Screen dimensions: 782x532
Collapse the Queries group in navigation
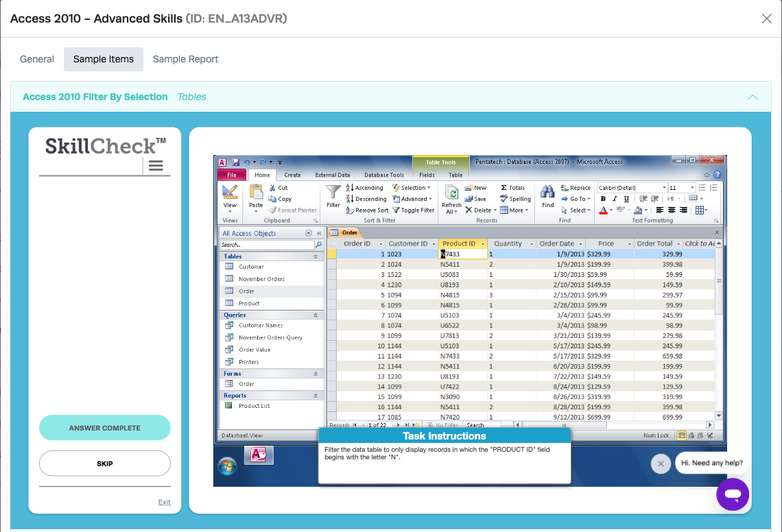(x=315, y=315)
